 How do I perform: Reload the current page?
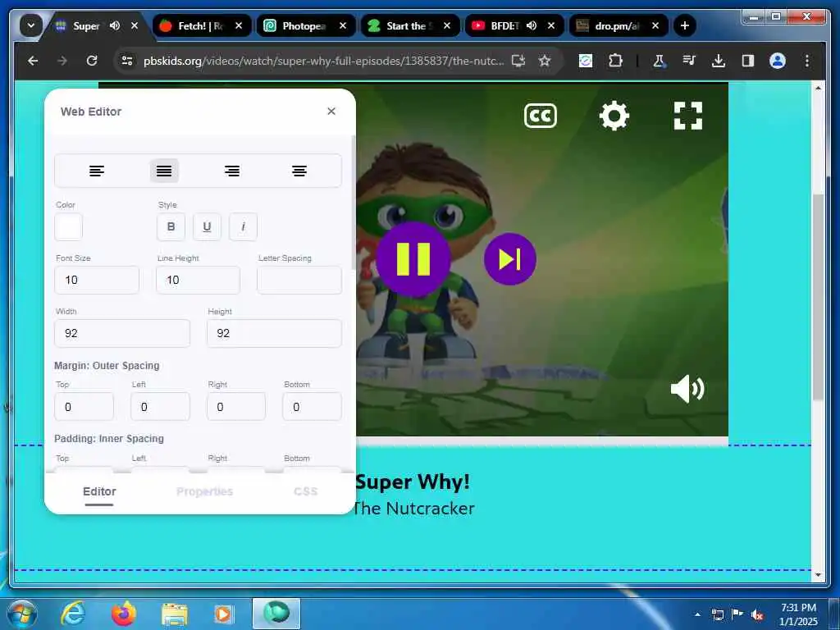click(x=92, y=61)
